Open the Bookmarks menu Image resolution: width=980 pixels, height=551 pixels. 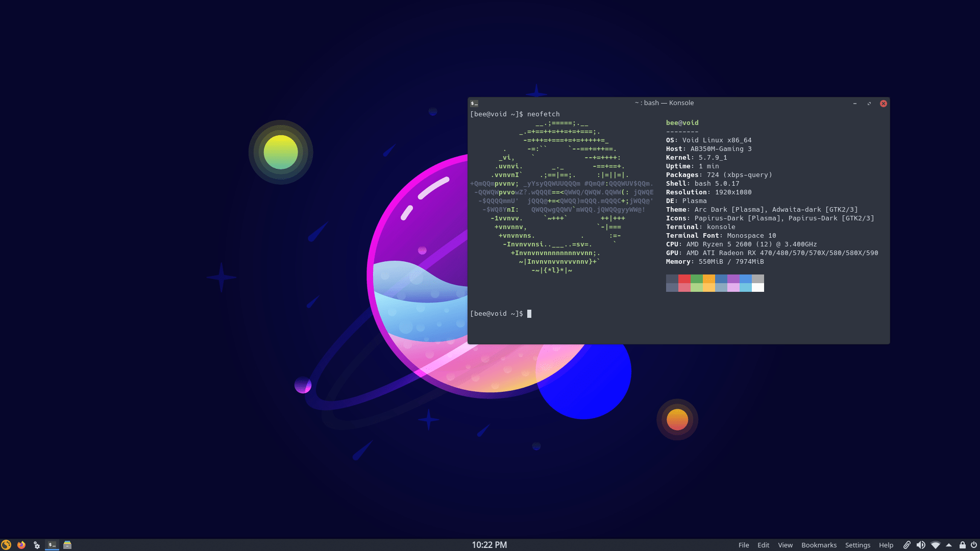[x=819, y=545]
